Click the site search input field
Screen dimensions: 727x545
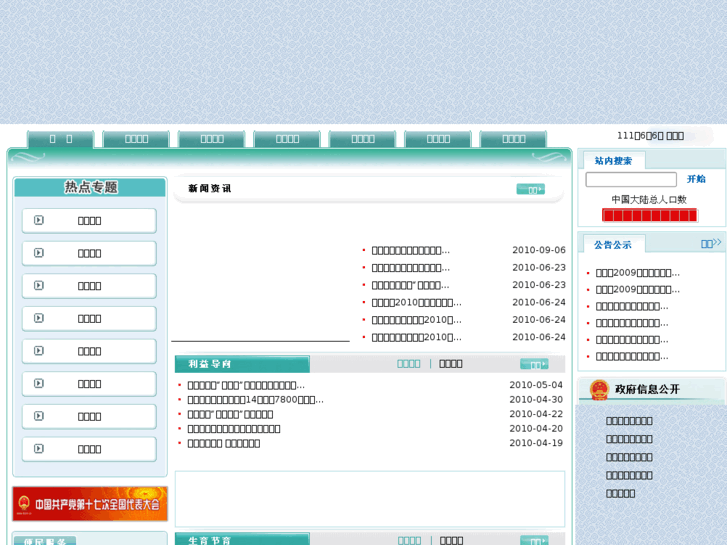pos(630,180)
